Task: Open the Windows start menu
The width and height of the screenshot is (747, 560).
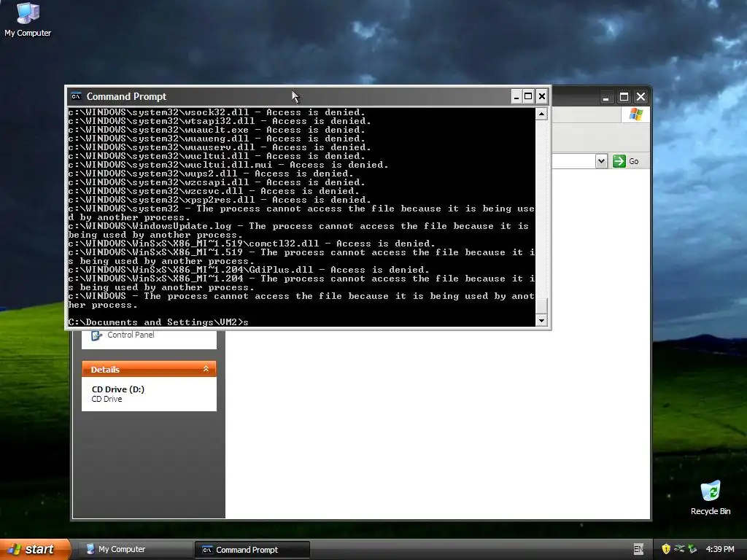Action: 34,549
